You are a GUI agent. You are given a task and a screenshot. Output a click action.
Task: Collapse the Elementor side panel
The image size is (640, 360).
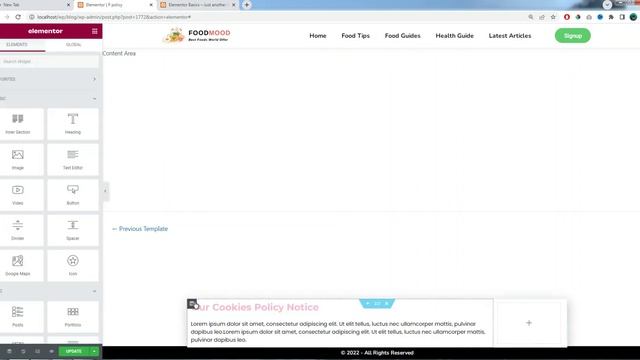105,191
